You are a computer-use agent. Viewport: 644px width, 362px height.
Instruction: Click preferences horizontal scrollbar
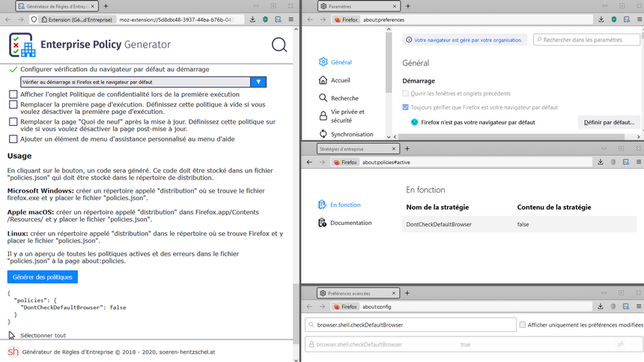pyautogui.click(x=511, y=136)
